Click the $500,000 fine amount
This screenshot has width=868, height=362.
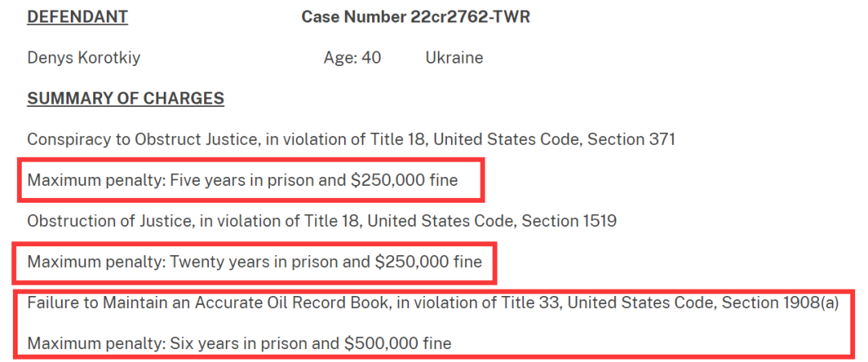[x=381, y=343]
